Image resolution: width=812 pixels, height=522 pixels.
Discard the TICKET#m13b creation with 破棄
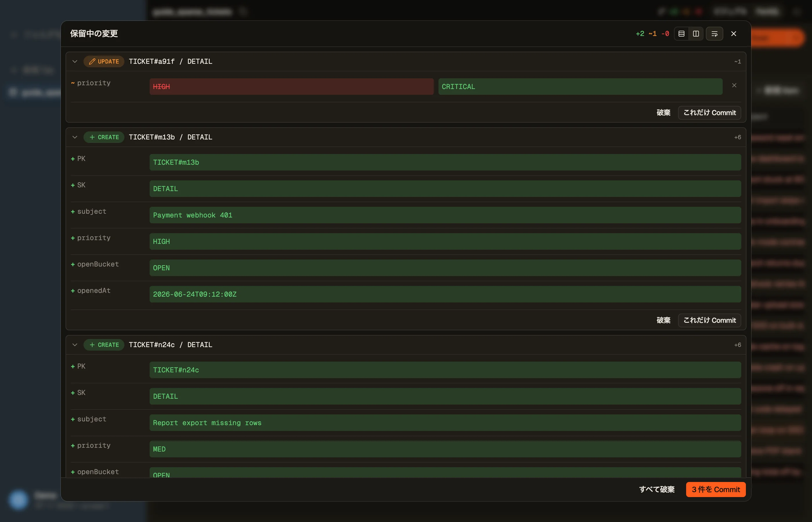pos(663,320)
